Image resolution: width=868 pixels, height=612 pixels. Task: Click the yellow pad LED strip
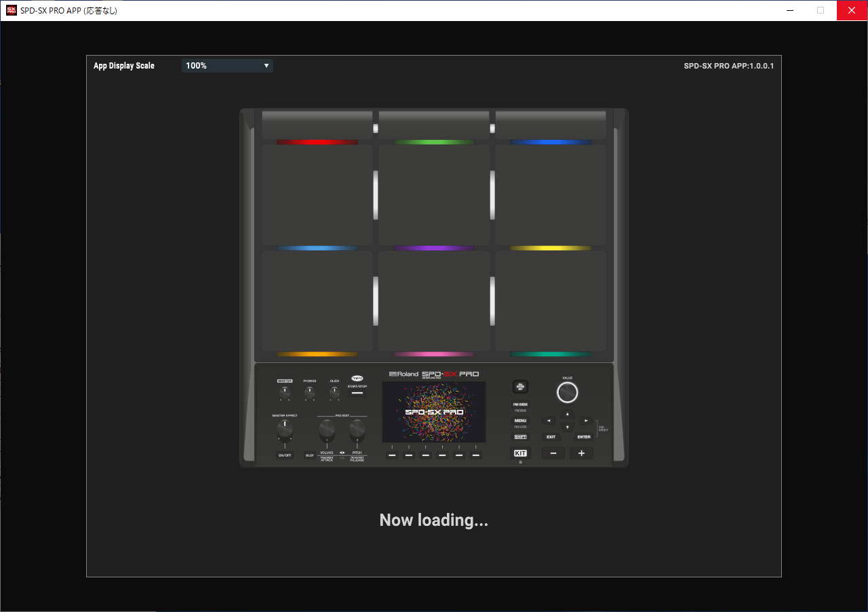tap(551, 248)
